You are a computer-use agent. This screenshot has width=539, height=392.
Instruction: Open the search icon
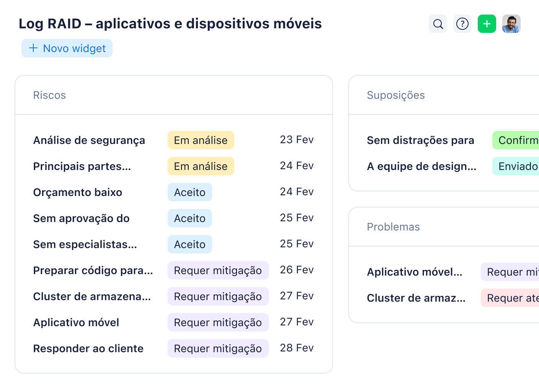pos(438,24)
